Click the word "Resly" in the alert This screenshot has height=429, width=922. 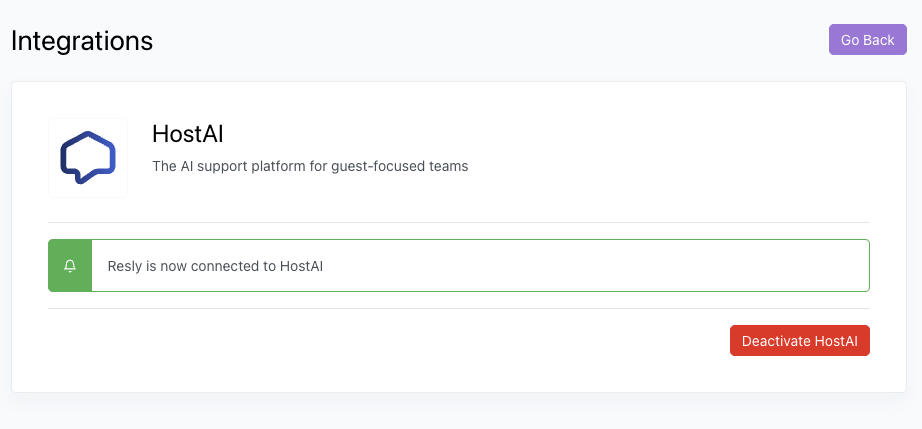[124, 266]
